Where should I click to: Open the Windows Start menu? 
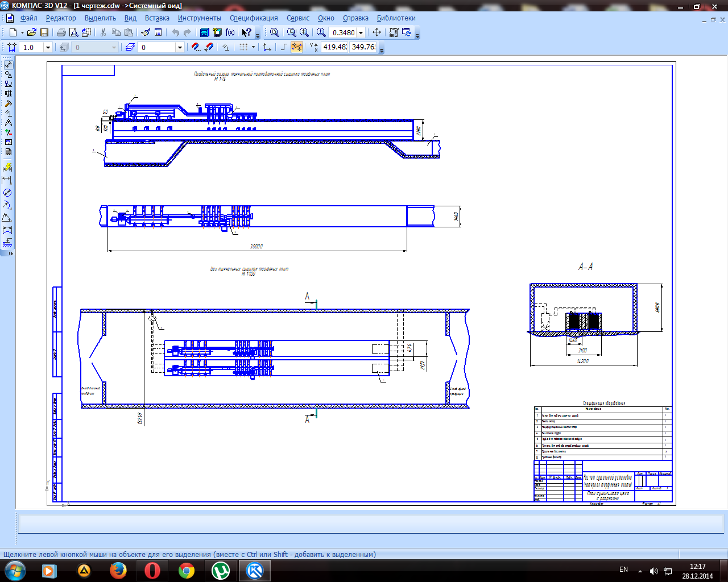[15, 570]
